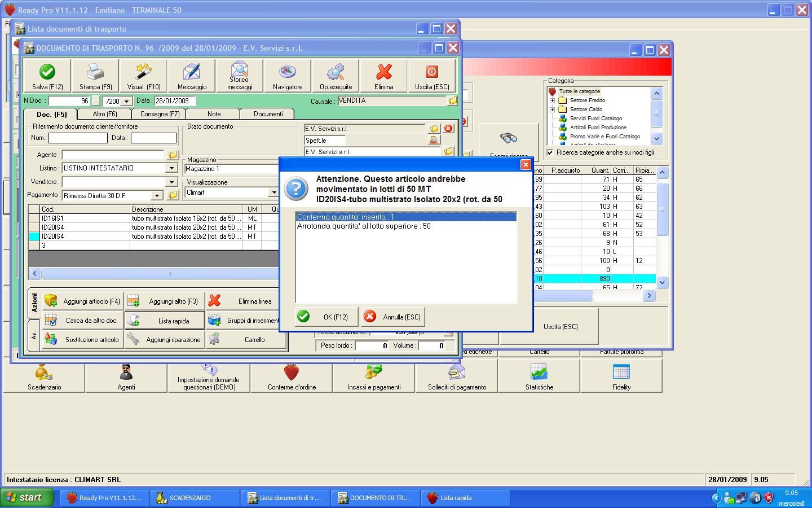This screenshot has width=812, height=508.
Task: Open the Fidelity module icon
Action: pyautogui.click(x=621, y=373)
